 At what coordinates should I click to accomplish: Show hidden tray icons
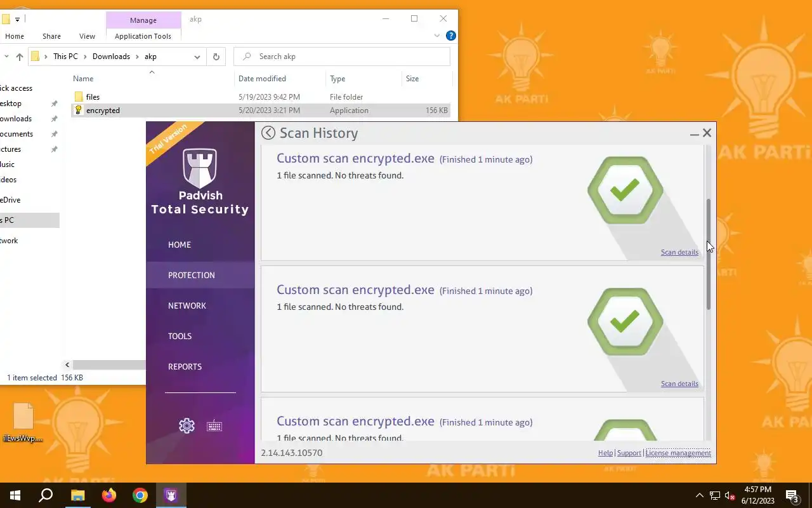coord(700,495)
